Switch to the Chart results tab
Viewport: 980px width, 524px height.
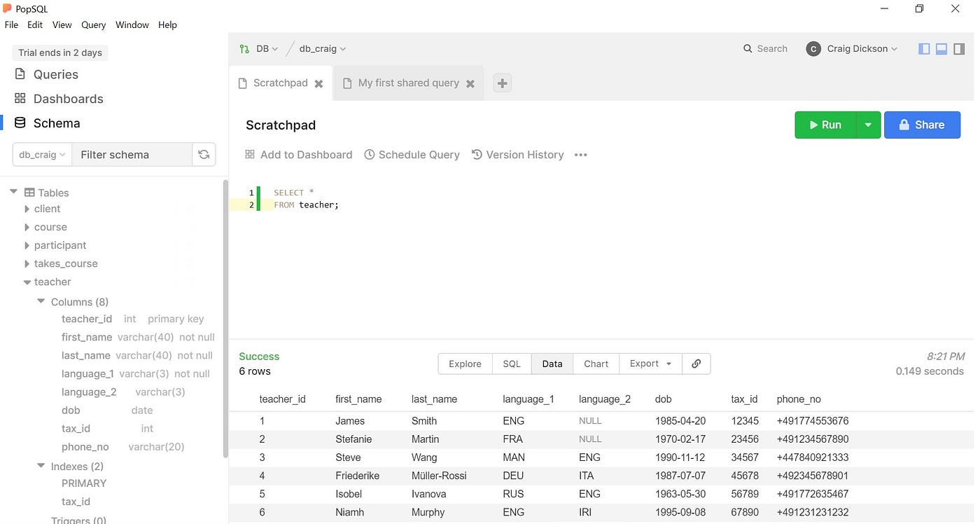tap(596, 364)
